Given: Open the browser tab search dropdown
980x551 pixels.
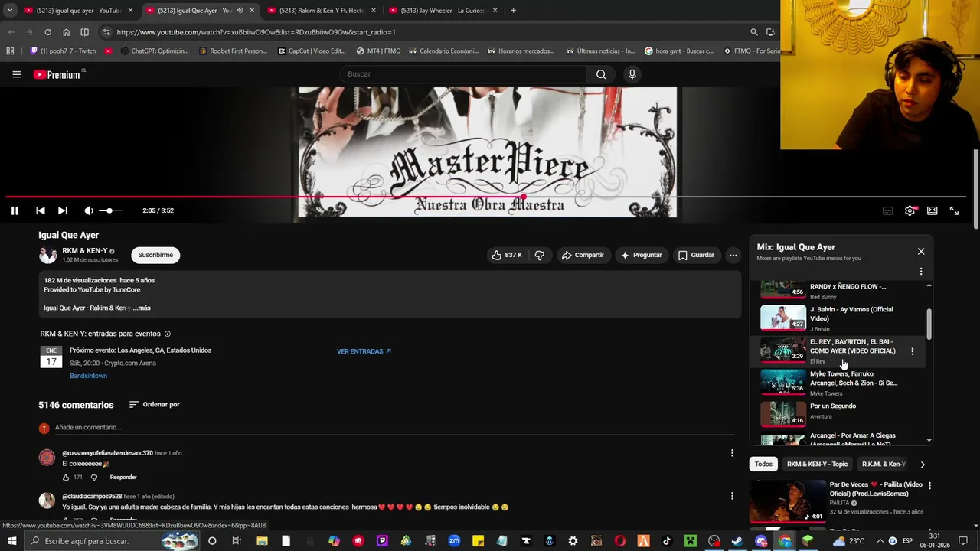Looking at the screenshot, I should pyautogui.click(x=10, y=11).
